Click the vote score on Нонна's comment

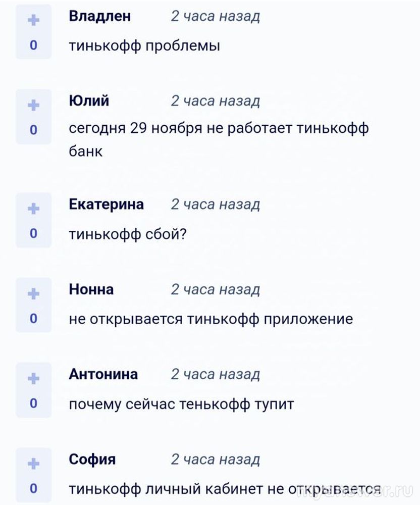(x=33, y=318)
